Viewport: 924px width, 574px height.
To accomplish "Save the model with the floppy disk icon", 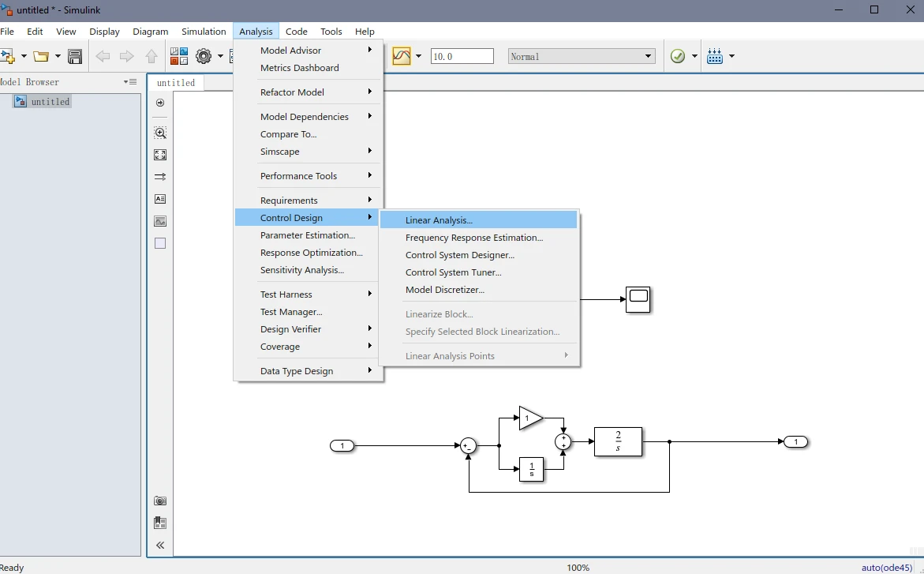I will coord(75,56).
